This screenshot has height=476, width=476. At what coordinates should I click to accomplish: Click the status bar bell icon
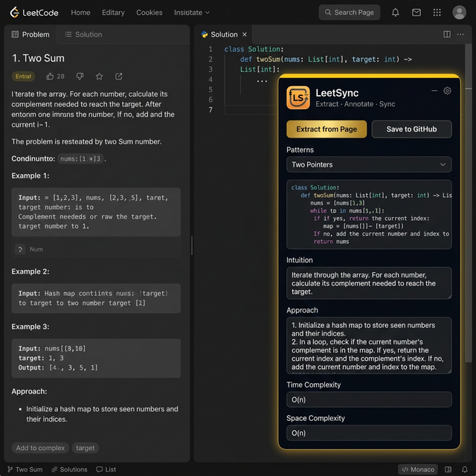464,469
